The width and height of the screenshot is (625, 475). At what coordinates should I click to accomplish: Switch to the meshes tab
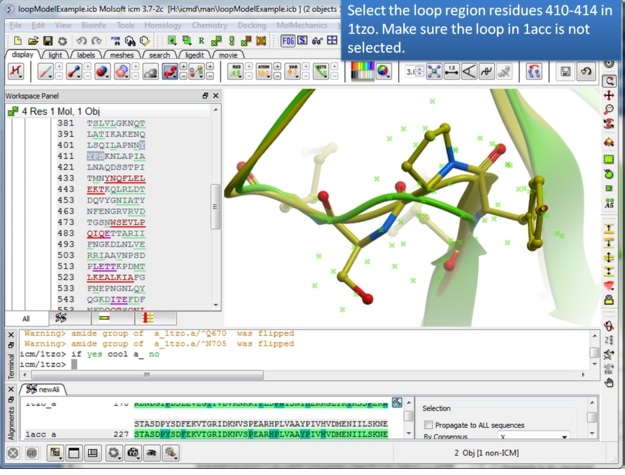tap(121, 55)
